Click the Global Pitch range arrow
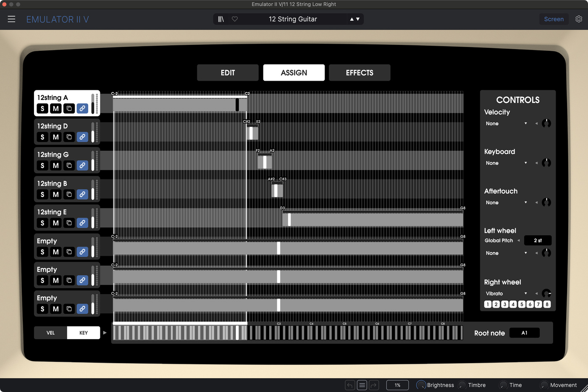Image resolution: width=588 pixels, height=392 pixels. point(519,240)
